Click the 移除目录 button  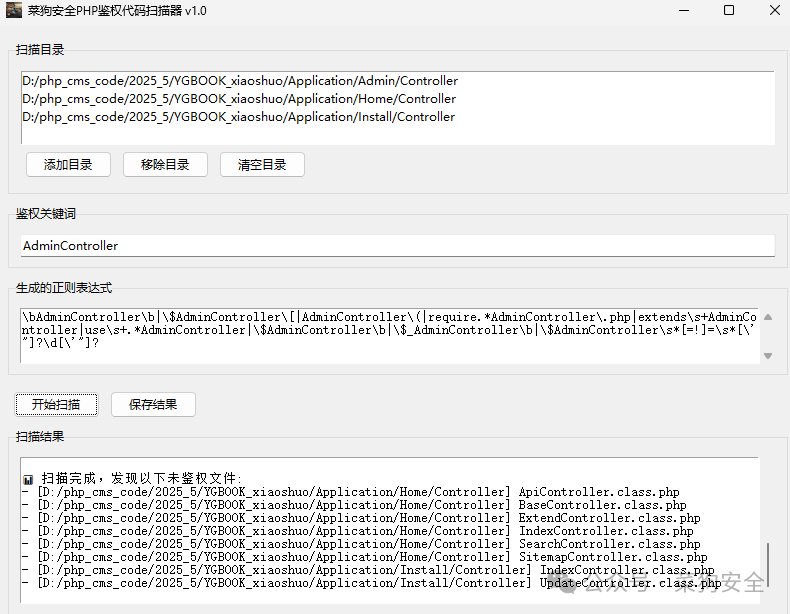coord(165,165)
